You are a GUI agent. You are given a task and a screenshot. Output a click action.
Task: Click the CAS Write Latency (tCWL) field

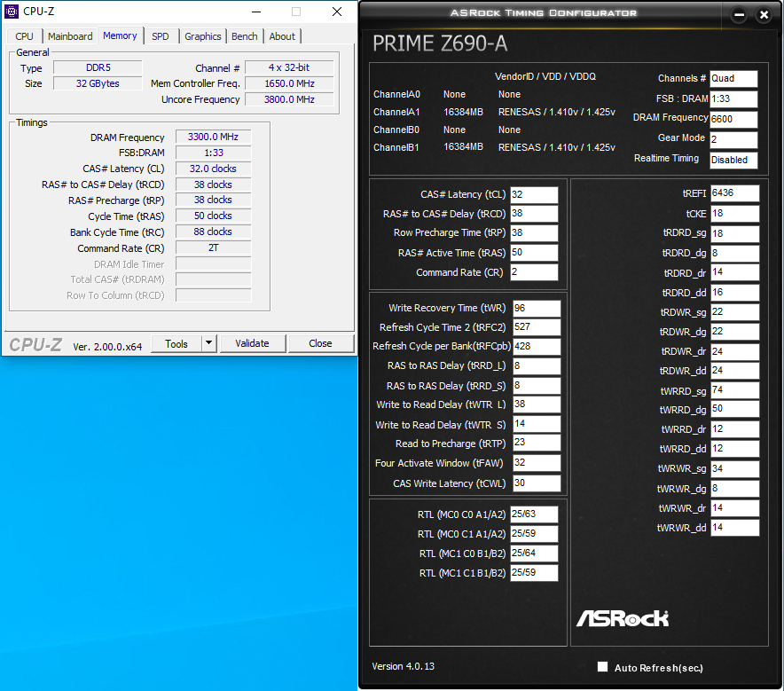tap(537, 483)
